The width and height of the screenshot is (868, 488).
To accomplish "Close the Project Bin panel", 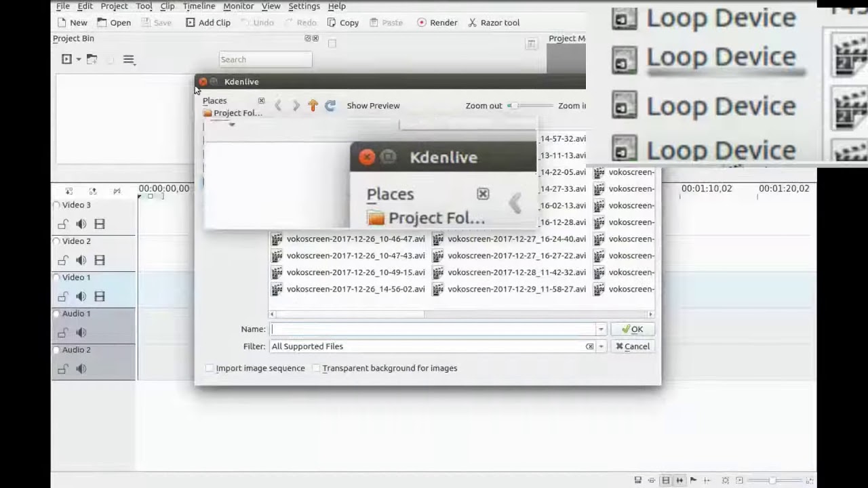I will click(316, 39).
